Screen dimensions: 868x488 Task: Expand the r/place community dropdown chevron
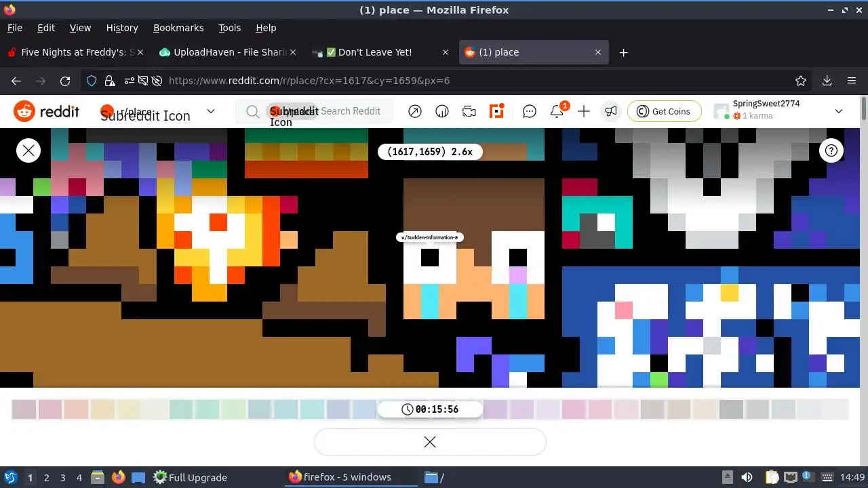click(x=211, y=111)
